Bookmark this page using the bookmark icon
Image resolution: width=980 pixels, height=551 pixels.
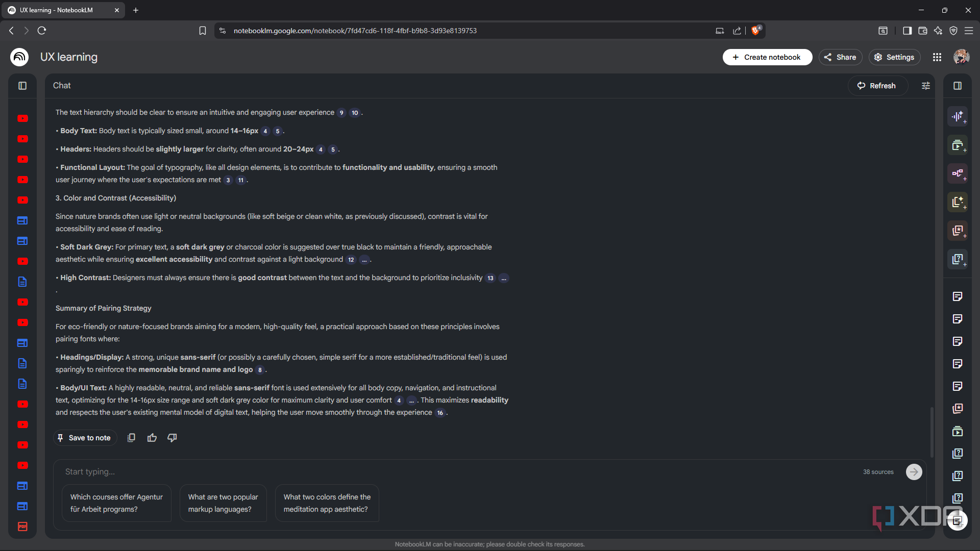click(x=203, y=31)
